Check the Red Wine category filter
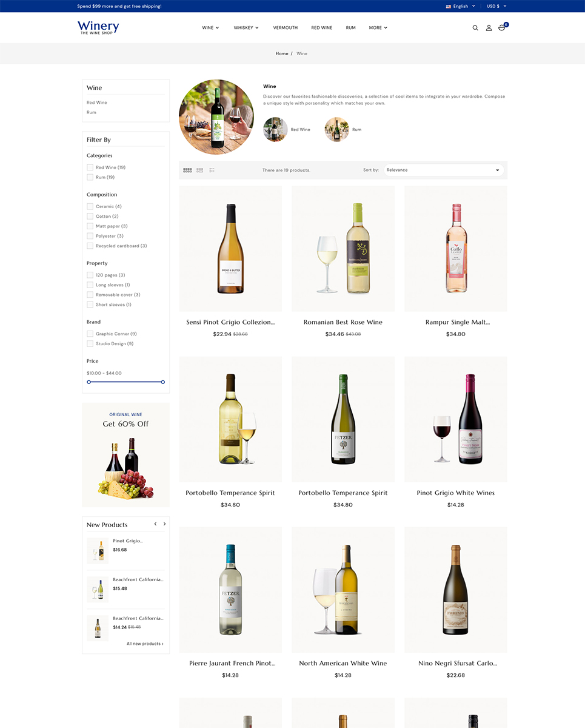 90,167
